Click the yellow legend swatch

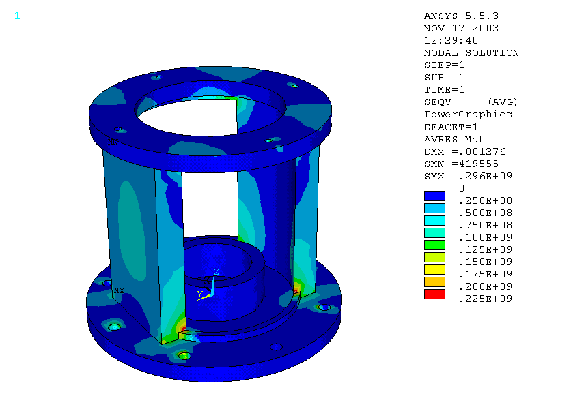click(434, 270)
